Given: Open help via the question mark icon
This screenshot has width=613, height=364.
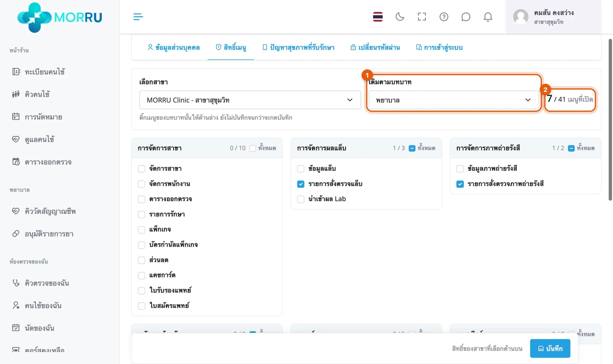Looking at the screenshot, I should click(444, 17).
